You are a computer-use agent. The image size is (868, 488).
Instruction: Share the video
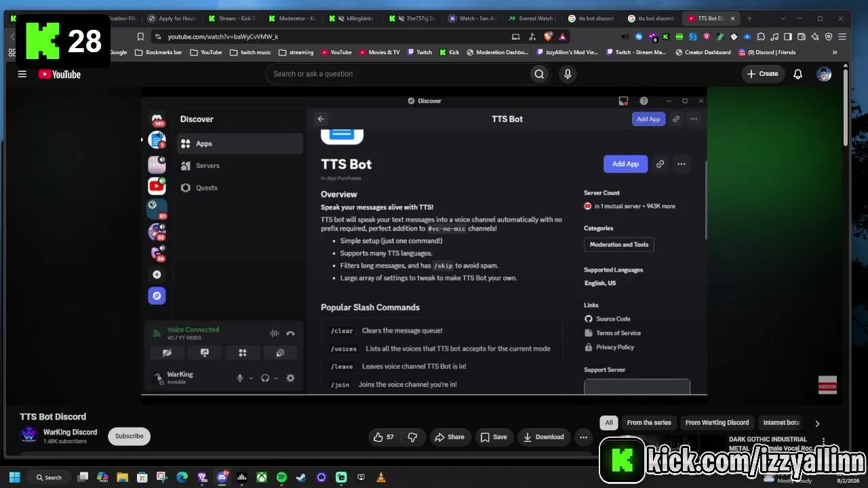(450, 437)
